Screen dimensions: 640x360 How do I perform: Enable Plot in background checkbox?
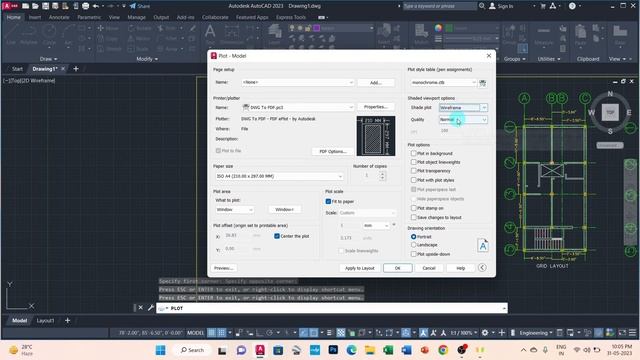(x=414, y=153)
